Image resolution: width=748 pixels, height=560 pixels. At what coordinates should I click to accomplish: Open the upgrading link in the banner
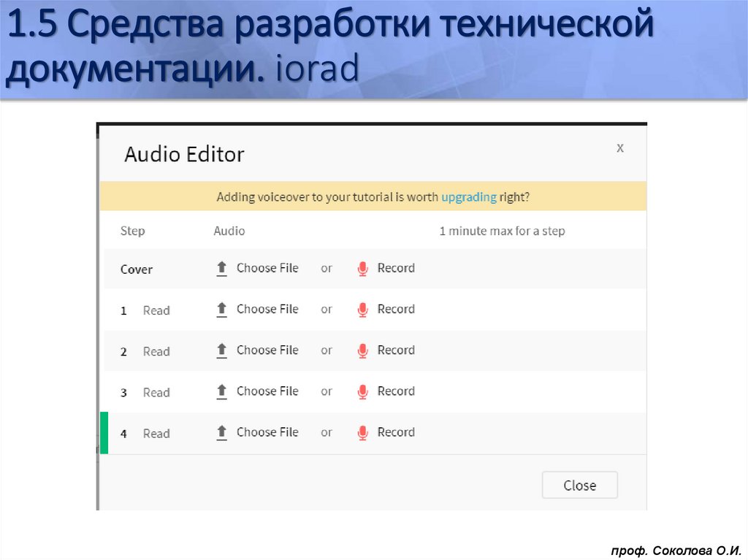tap(467, 197)
